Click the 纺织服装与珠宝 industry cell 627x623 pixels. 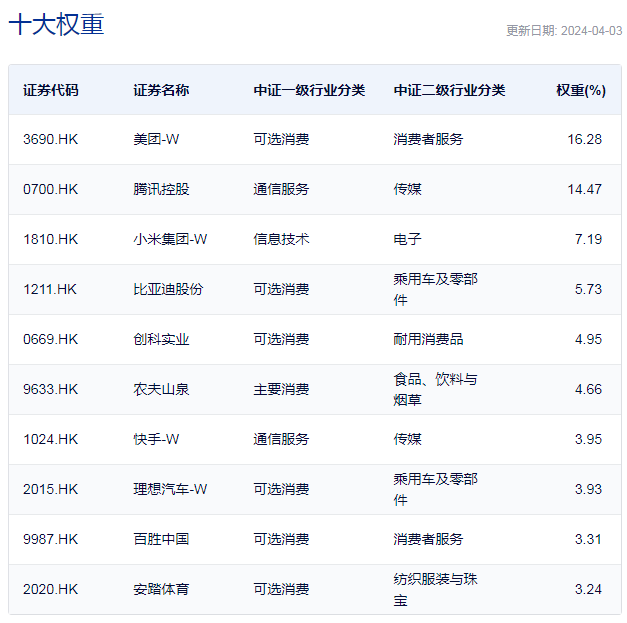(x=435, y=589)
